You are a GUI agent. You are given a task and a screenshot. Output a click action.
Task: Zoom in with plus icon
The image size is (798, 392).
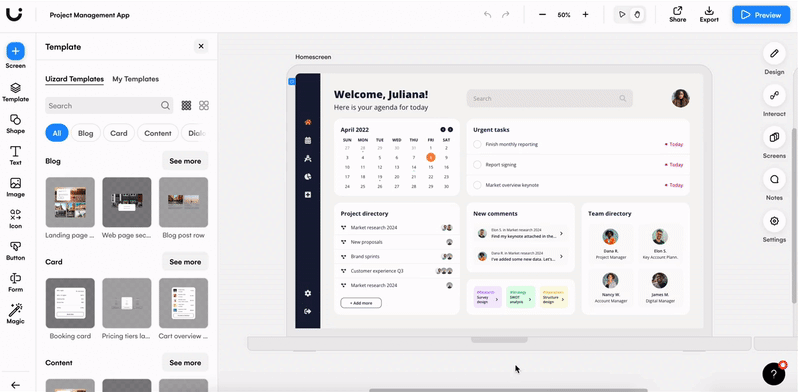[x=585, y=15]
